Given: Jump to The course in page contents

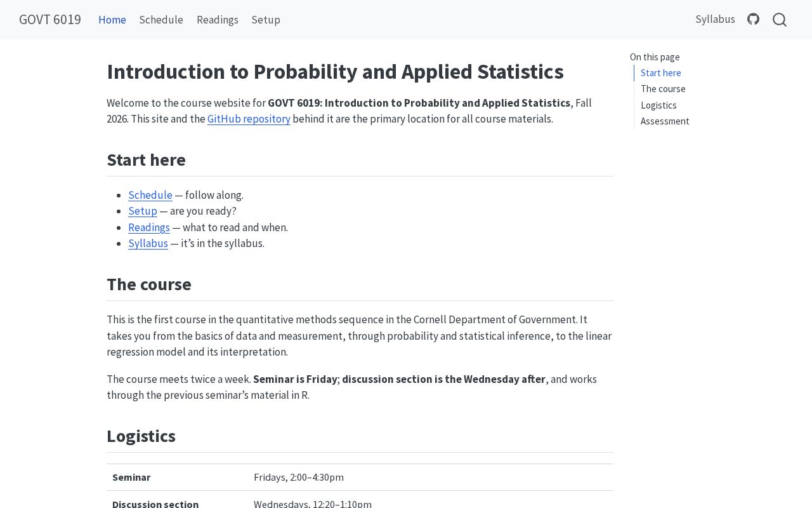Looking at the screenshot, I should (663, 89).
